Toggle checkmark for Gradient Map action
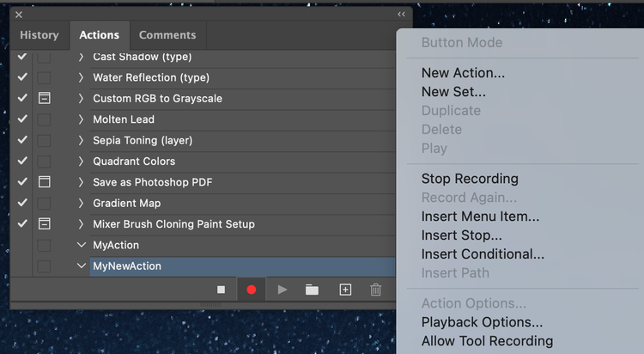644x354 pixels. (x=22, y=203)
